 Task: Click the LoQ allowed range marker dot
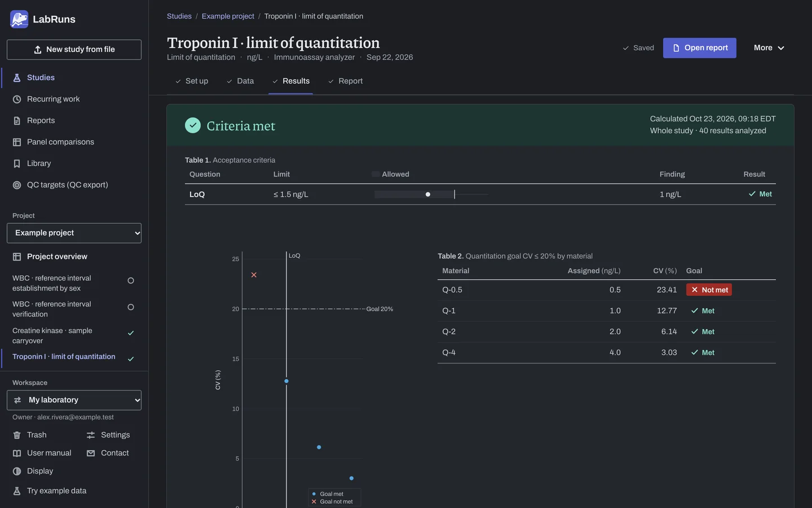(428, 194)
